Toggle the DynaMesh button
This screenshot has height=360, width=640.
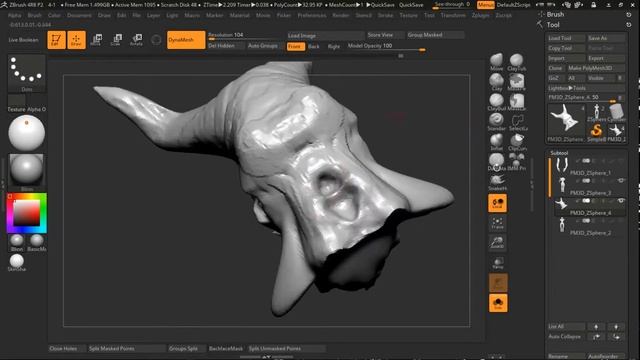186,40
